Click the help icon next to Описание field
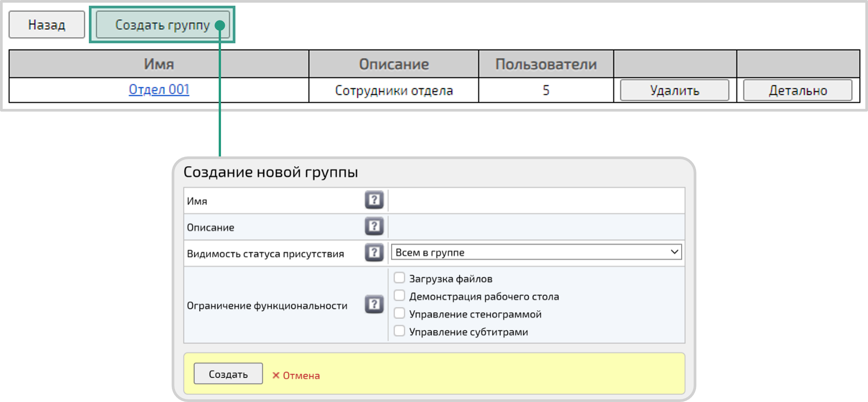Screen dimensions: 868x402 (375, 227)
